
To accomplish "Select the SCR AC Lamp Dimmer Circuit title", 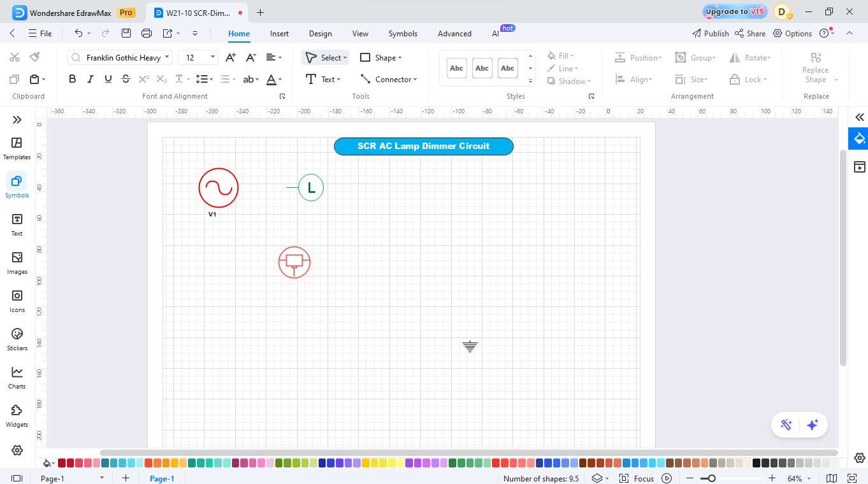I will (x=424, y=146).
